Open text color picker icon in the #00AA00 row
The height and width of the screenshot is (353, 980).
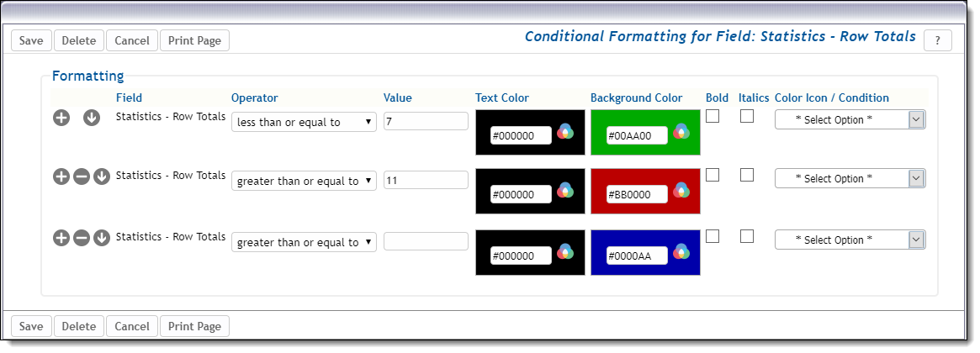[565, 131]
